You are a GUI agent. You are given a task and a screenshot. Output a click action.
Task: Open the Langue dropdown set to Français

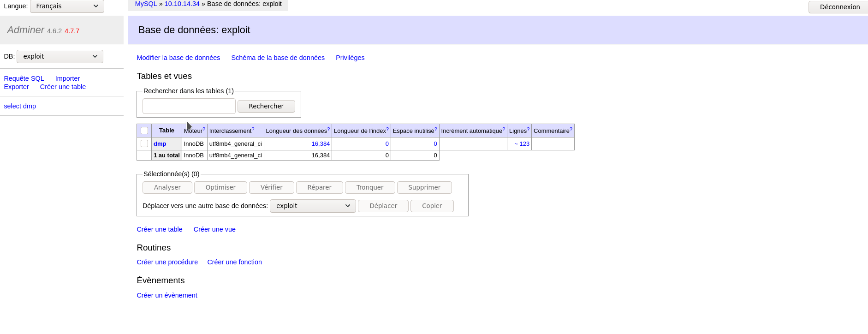pos(67,6)
